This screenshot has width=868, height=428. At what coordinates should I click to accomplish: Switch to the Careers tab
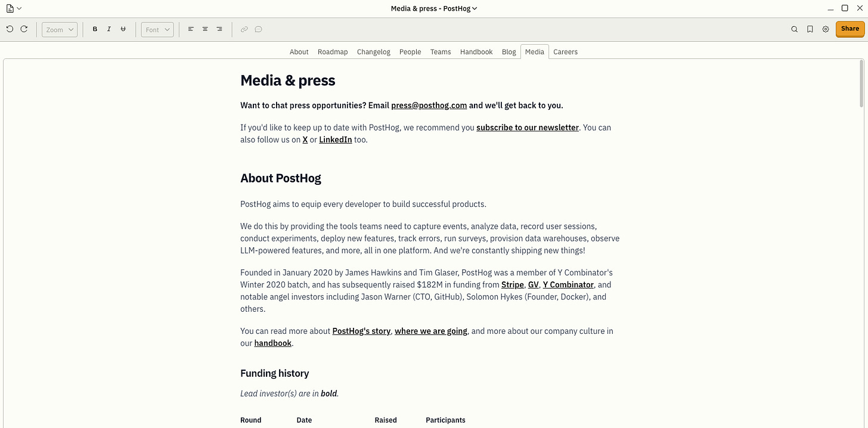[565, 52]
